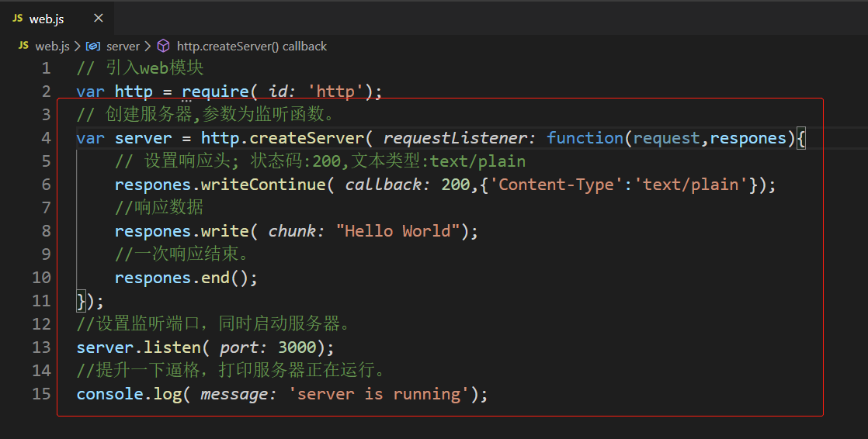Click 'respones.write' on line 8
The image size is (868, 439).
(x=182, y=230)
